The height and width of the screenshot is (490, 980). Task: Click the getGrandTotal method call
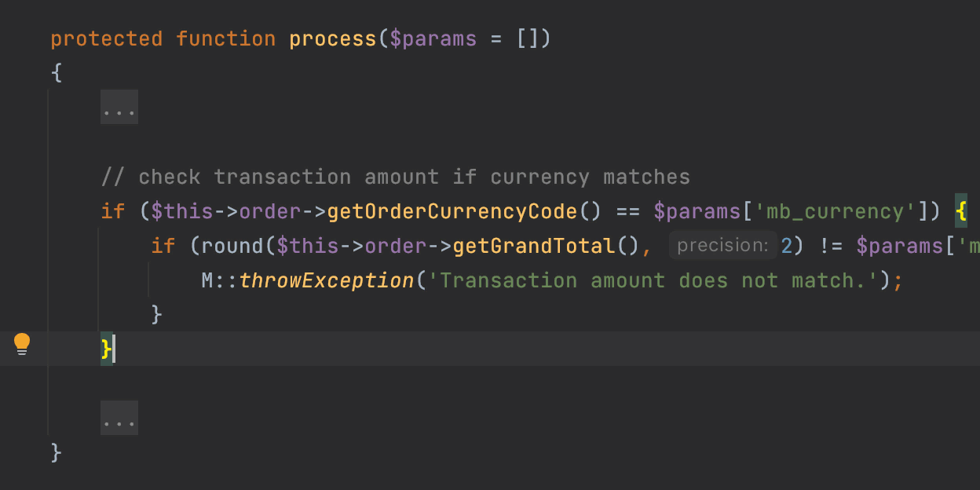(x=534, y=246)
